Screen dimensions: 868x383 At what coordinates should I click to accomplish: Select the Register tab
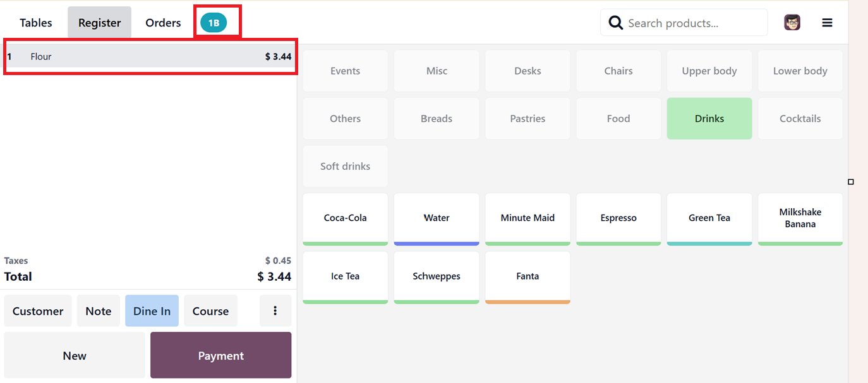[x=99, y=23]
